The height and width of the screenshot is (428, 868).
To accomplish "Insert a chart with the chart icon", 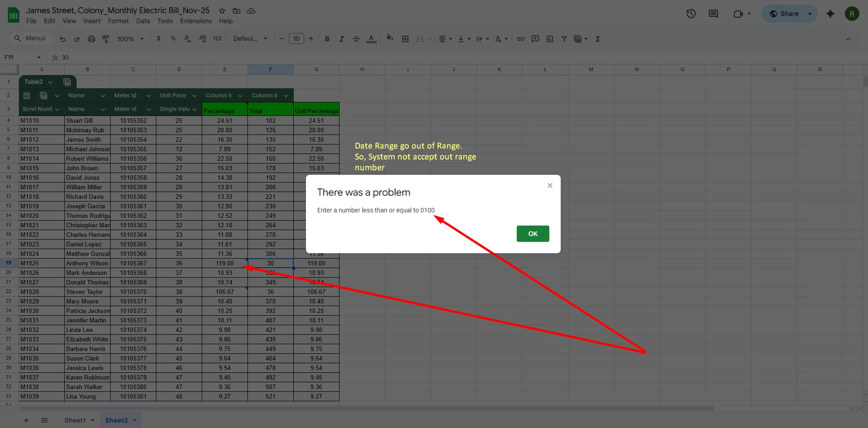I will [x=549, y=38].
